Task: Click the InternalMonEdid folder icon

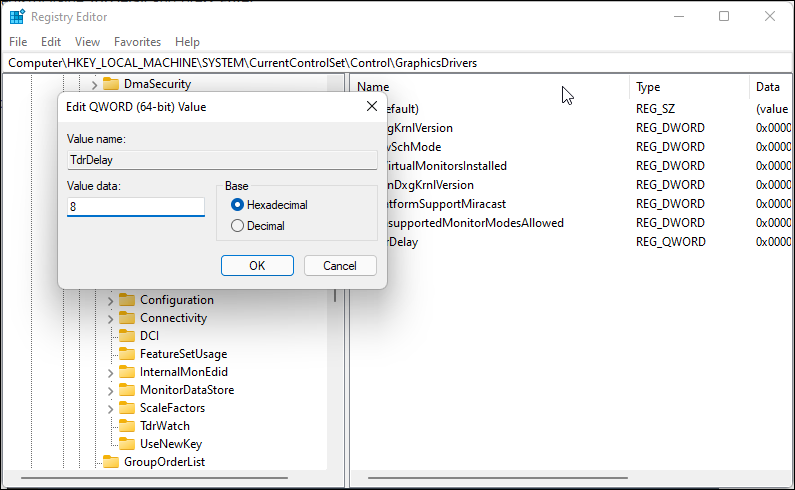Action: 127,372
